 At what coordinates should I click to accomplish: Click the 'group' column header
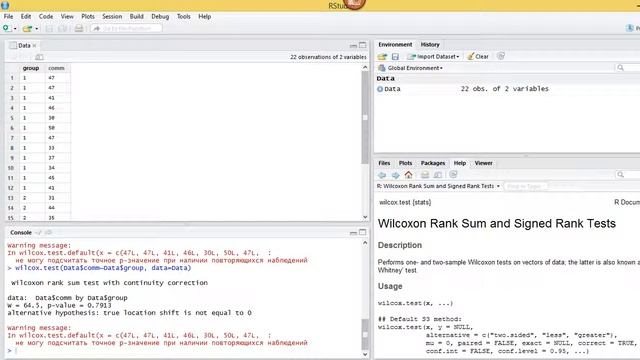pyautogui.click(x=31, y=68)
